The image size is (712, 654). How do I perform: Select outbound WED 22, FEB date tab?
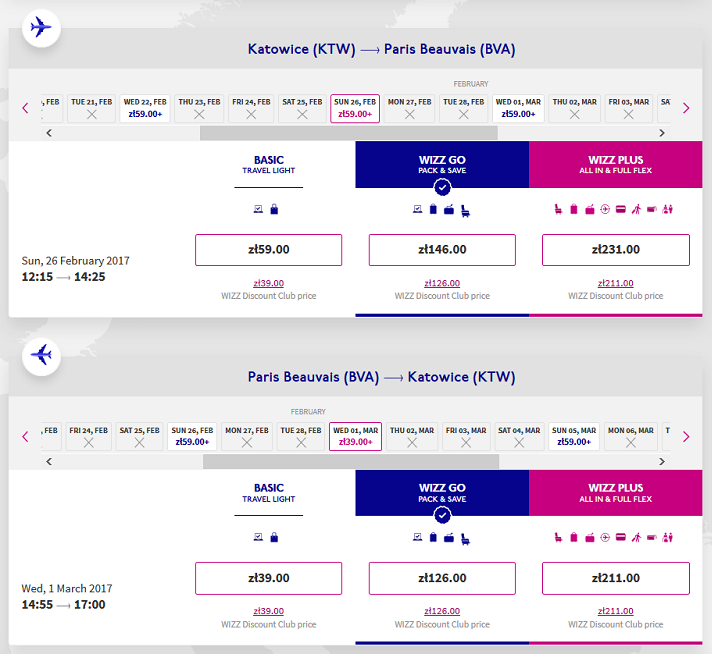[145, 108]
